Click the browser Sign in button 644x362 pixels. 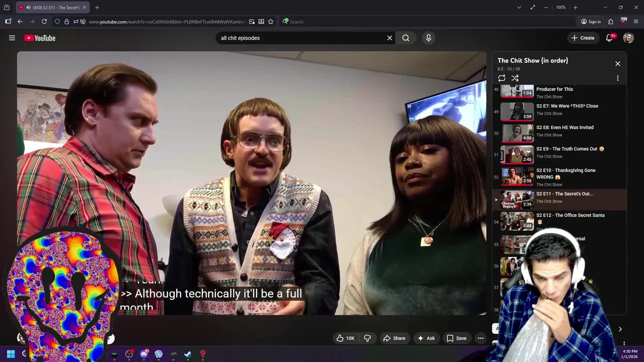pyautogui.click(x=591, y=22)
